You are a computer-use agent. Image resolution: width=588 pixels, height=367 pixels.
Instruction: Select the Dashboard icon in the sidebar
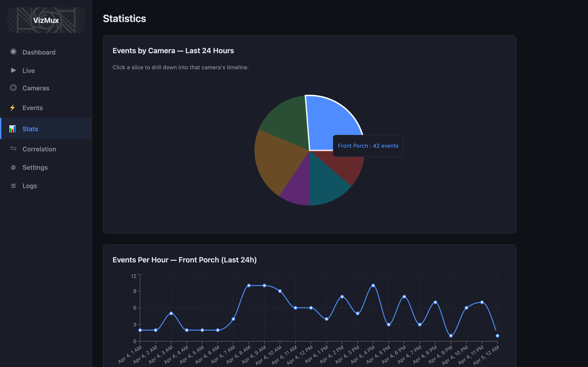(x=13, y=52)
